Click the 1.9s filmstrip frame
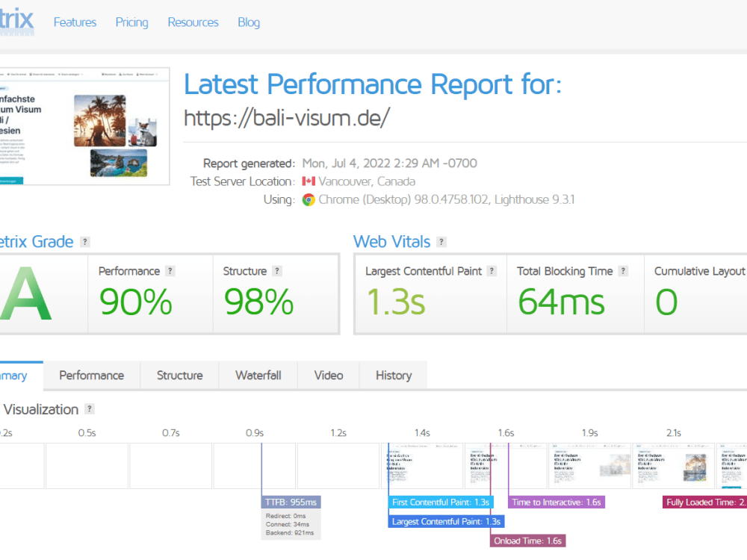This screenshot has width=747, height=560. point(590,466)
